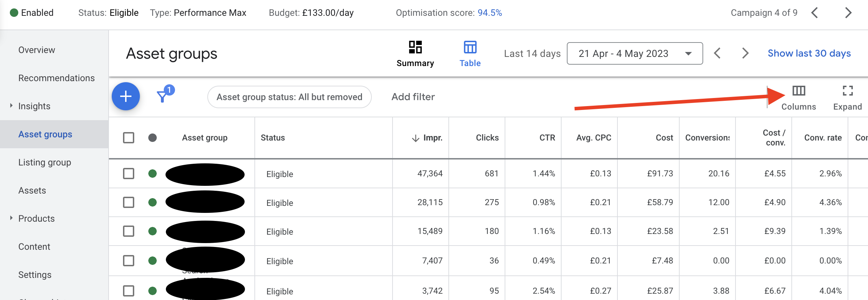Select the checkbox for 28,115 impressions row
This screenshot has width=868, height=300.
129,202
